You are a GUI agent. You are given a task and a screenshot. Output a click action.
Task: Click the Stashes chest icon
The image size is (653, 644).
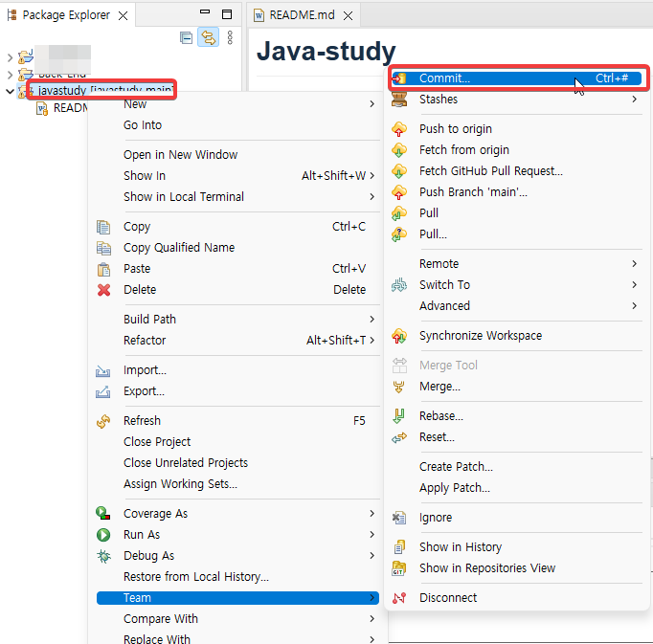point(399,100)
